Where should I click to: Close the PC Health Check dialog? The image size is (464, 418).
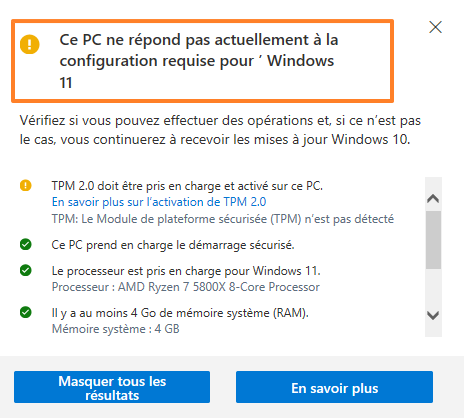[x=435, y=27]
